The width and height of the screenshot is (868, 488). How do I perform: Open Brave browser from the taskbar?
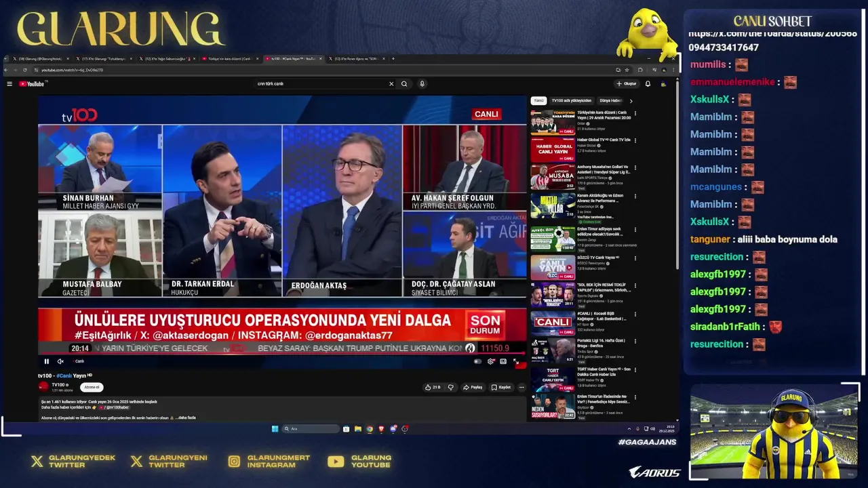tap(381, 429)
